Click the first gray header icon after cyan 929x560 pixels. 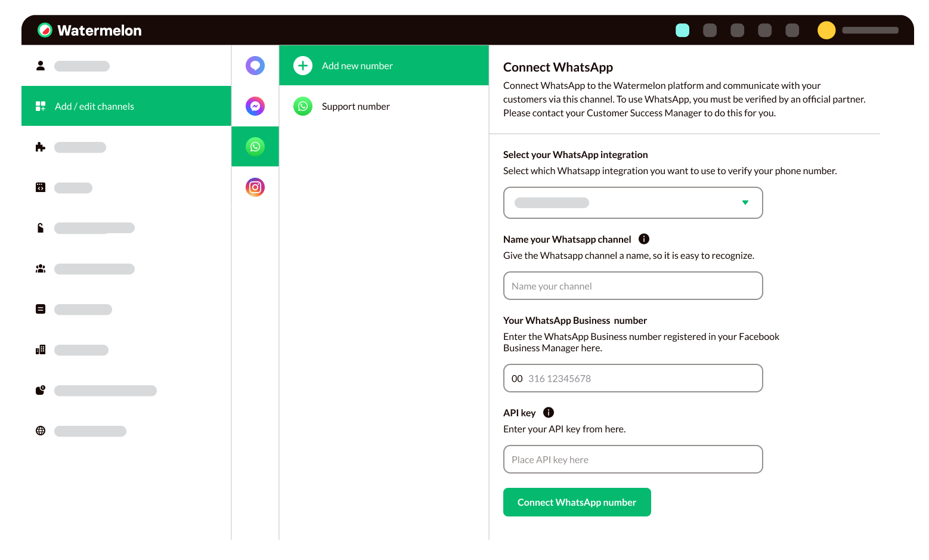point(710,30)
